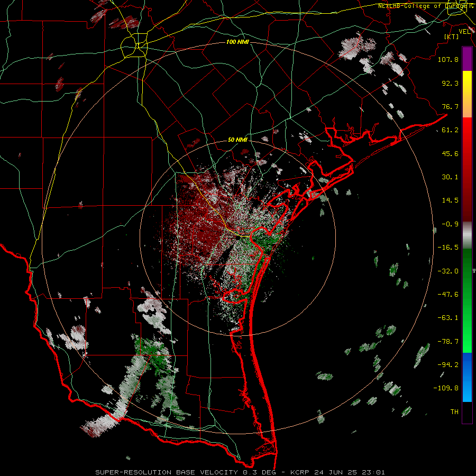
Task: Click the blue segment of the color bar
Action: [x=467, y=377]
